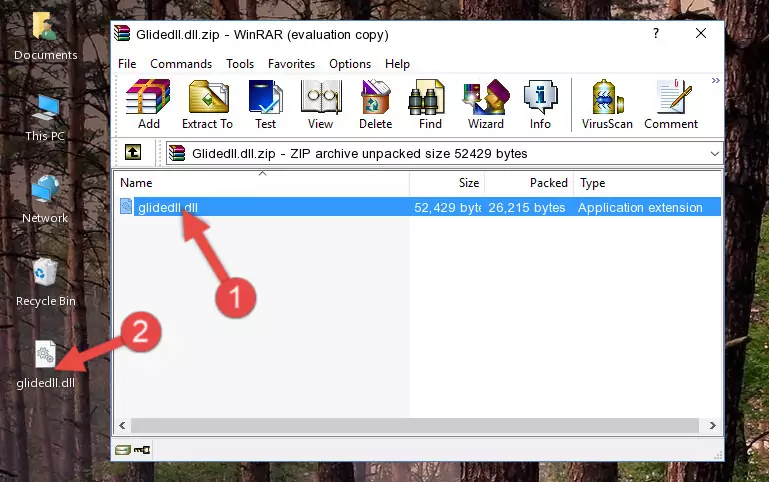769x482 pixels.
Task: Open the View file tool
Action: [321, 104]
